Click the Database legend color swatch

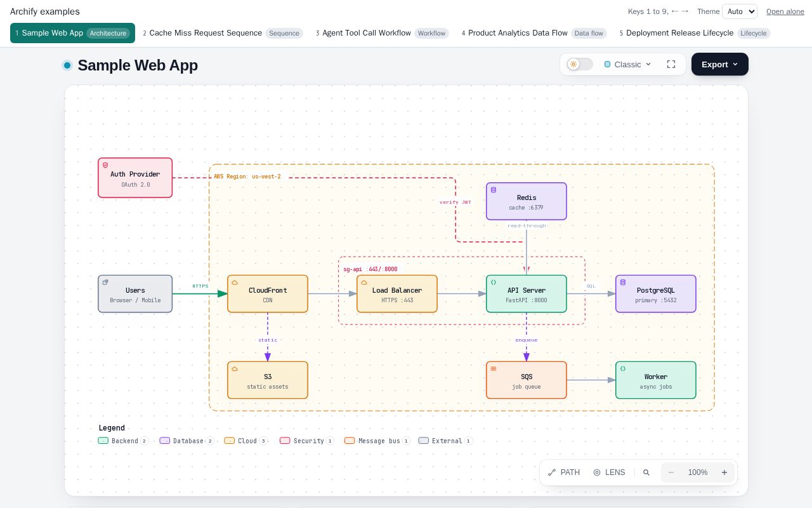[x=165, y=441]
